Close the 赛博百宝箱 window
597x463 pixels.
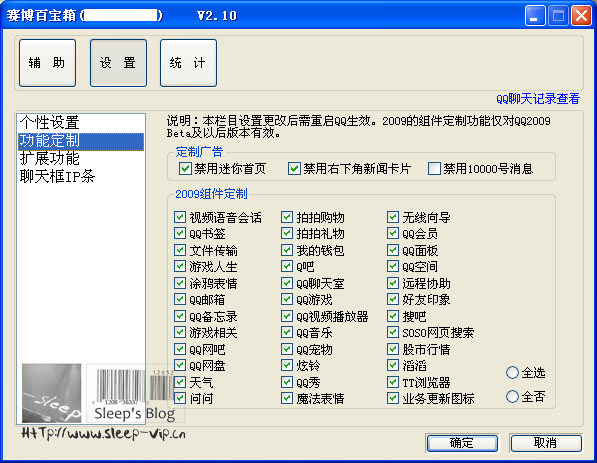tap(581, 16)
